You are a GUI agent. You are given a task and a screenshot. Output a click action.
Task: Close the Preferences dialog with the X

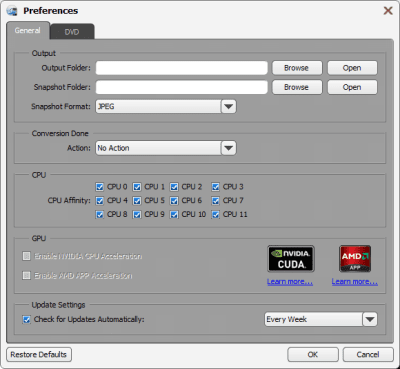[x=388, y=11]
